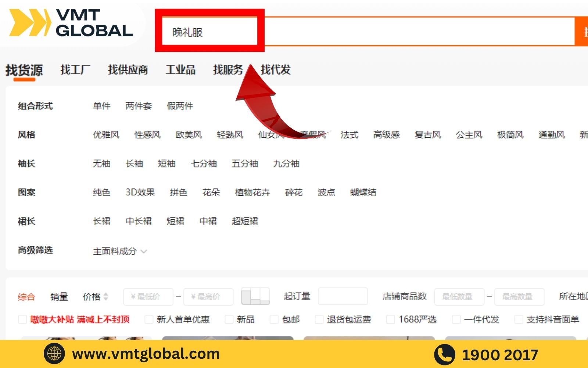Click the price sort arrows beside 价格
Viewport: 588px width, 368px height.
click(x=106, y=297)
